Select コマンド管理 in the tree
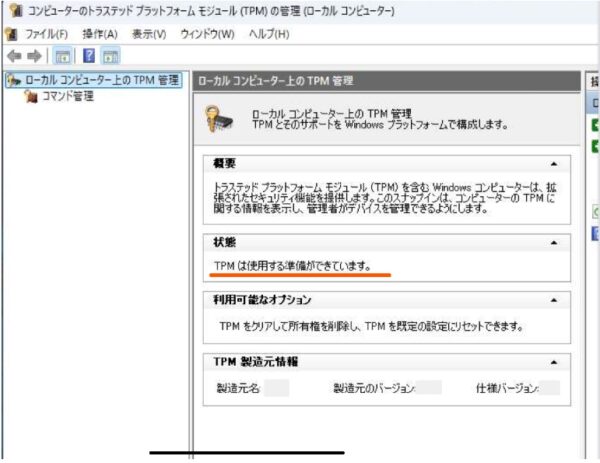Viewport: 600px width, 463px height. click(67, 96)
